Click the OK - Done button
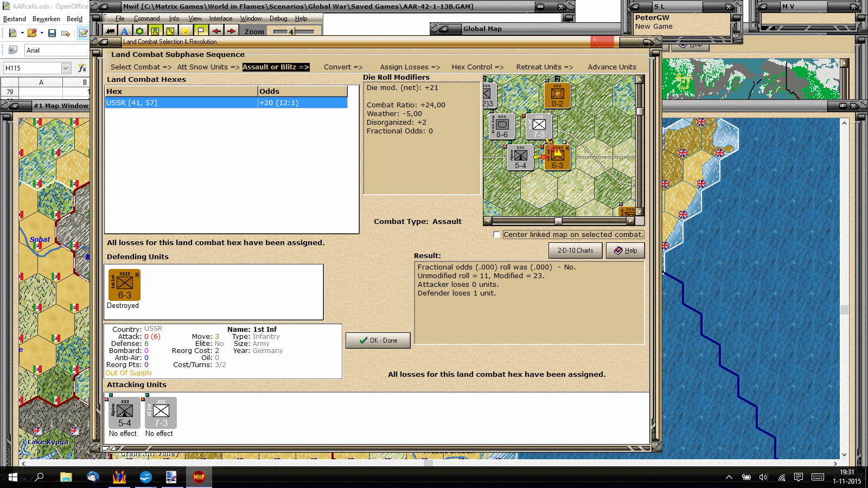 [x=378, y=341]
